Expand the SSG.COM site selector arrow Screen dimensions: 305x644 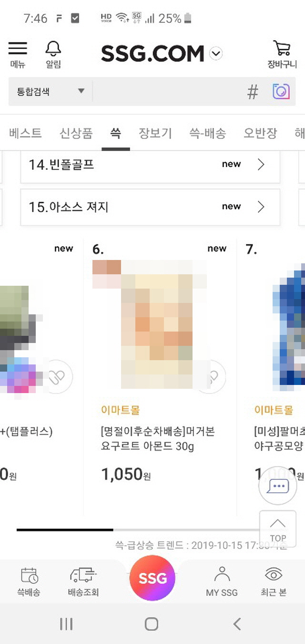pyautogui.click(x=216, y=53)
